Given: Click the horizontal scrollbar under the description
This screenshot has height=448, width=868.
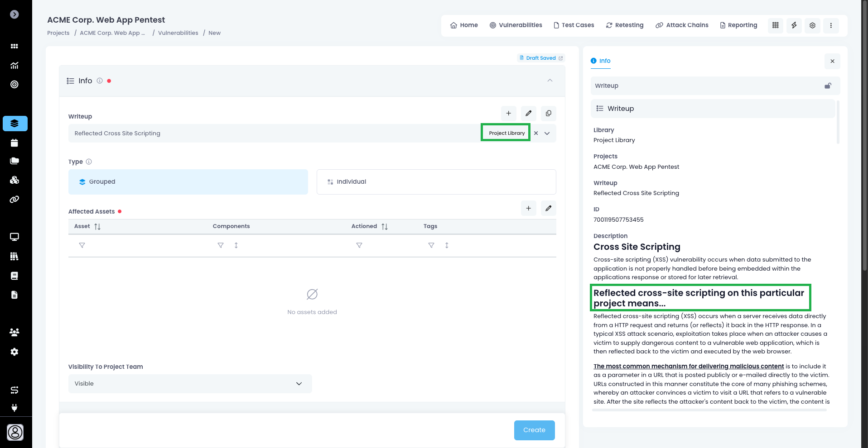Looking at the screenshot, I should tap(709, 410).
